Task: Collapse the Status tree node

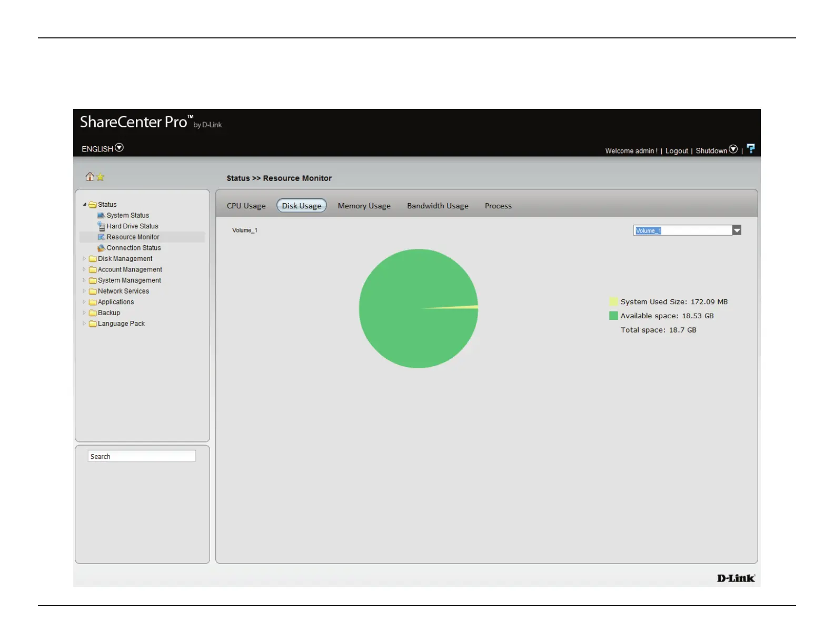Action: click(84, 205)
